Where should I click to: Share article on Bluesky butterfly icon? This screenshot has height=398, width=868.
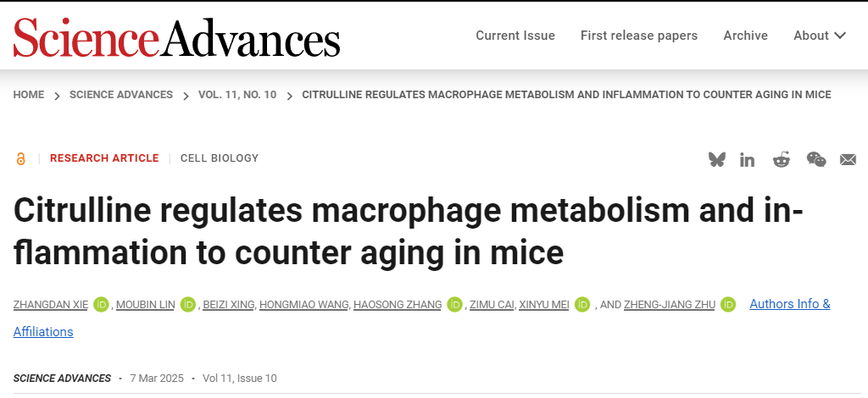pos(717,159)
